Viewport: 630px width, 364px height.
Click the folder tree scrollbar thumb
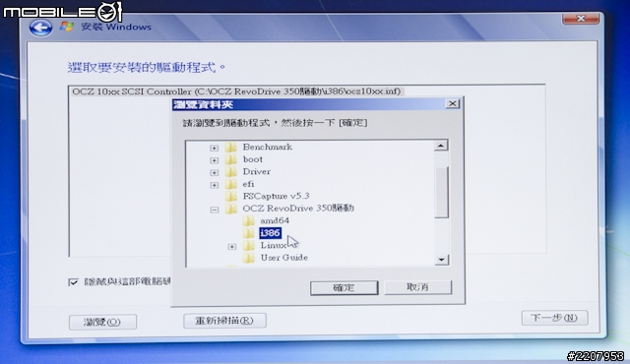441,192
